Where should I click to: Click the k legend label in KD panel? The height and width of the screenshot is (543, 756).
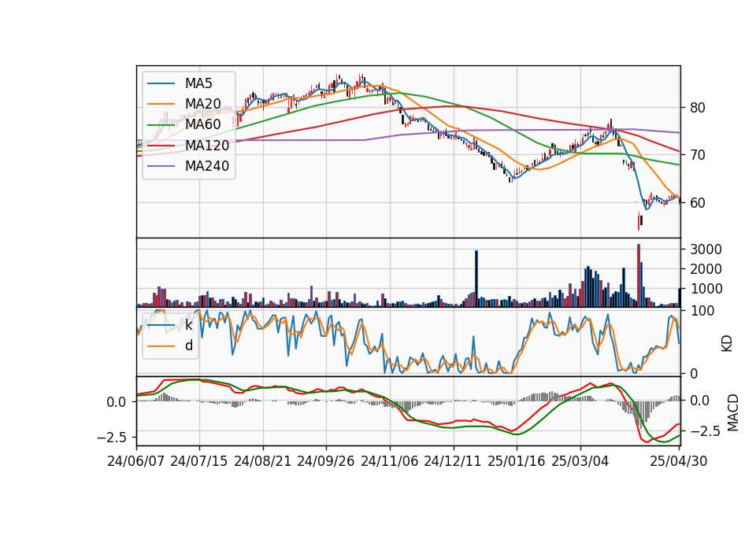(x=188, y=325)
